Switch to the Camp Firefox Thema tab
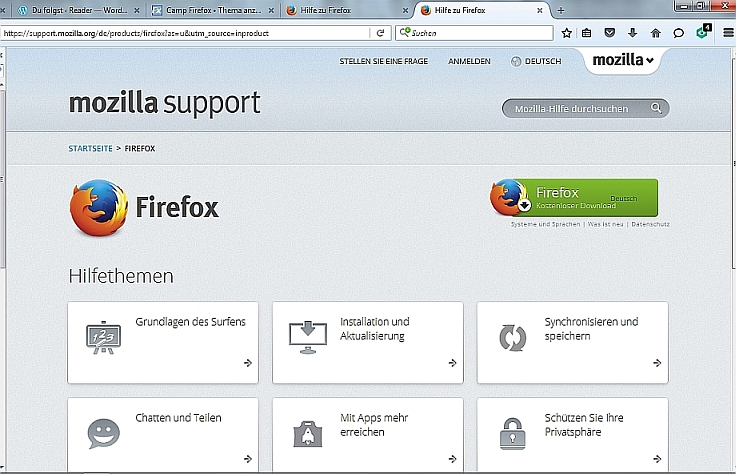The image size is (736, 474). coord(212,10)
